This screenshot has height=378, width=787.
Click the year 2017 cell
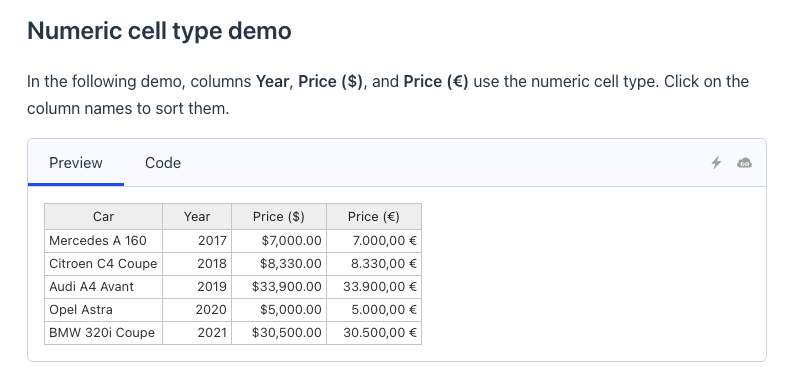(x=197, y=241)
